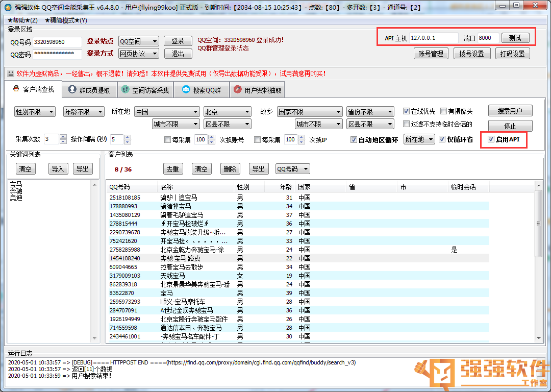Click 导出 in 客户列表
The height and width of the screenshot is (392, 551).
[259, 169]
